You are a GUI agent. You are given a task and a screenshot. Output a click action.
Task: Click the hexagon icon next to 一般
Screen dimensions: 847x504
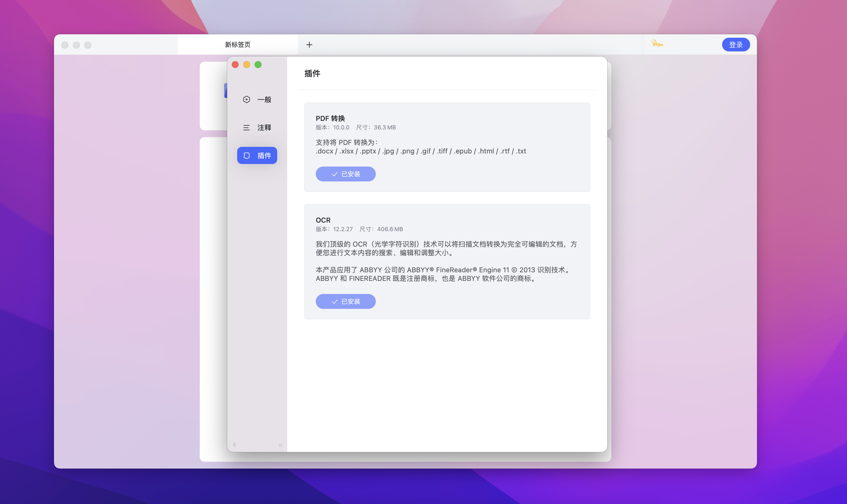pyautogui.click(x=247, y=99)
